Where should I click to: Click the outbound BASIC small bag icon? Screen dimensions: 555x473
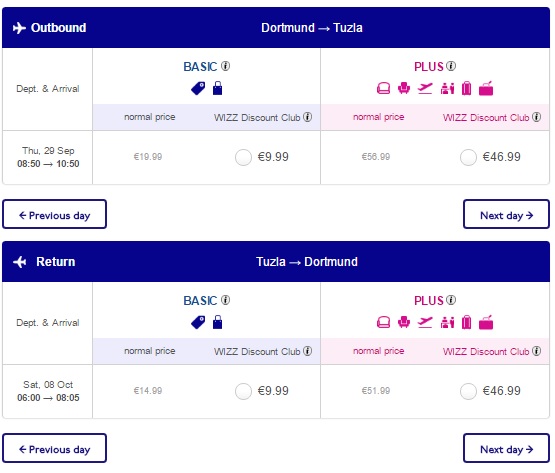pyautogui.click(x=217, y=88)
